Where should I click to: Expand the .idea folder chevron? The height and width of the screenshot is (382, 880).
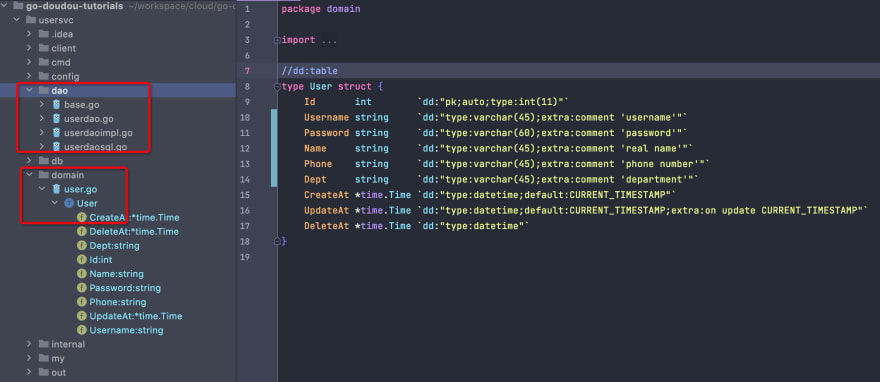point(29,34)
